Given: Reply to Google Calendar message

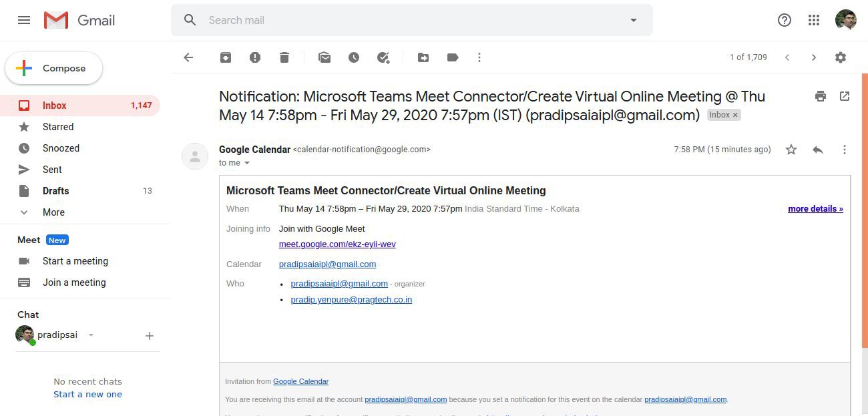Looking at the screenshot, I should click(818, 150).
